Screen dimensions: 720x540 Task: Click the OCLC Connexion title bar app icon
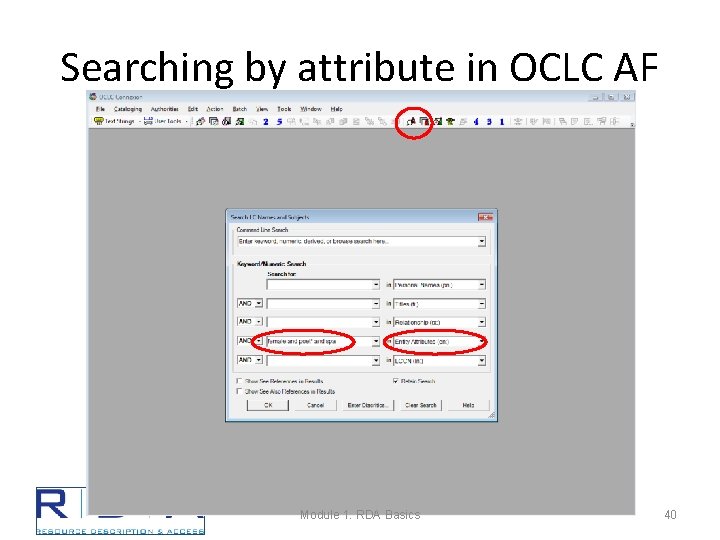click(93, 96)
